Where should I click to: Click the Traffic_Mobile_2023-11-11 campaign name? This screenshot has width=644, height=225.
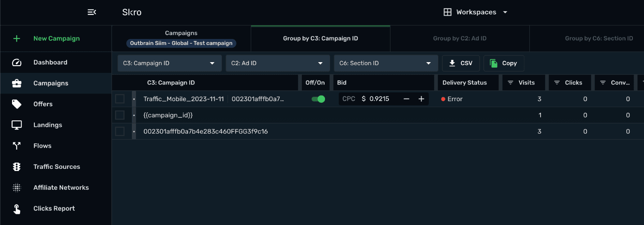pos(184,99)
